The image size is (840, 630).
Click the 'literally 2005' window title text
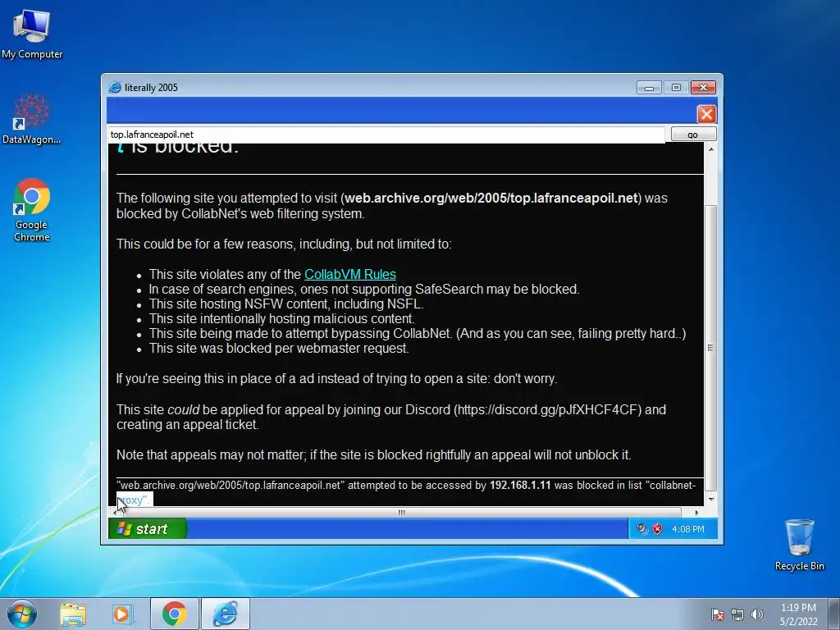click(x=151, y=88)
